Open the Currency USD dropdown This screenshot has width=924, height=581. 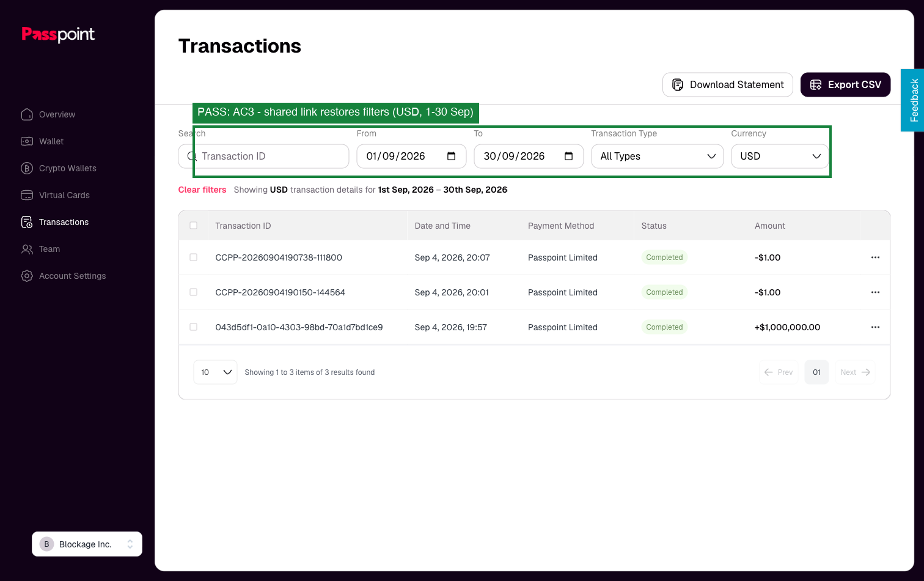[780, 156]
